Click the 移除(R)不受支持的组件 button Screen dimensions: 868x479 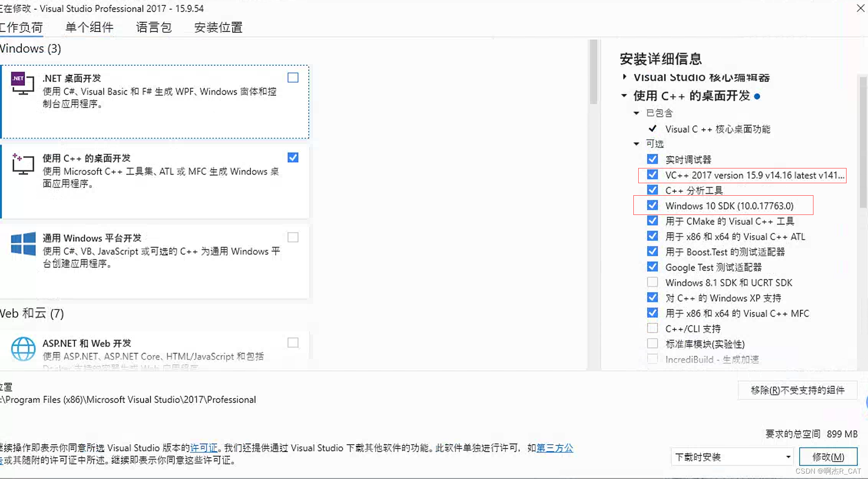point(797,390)
